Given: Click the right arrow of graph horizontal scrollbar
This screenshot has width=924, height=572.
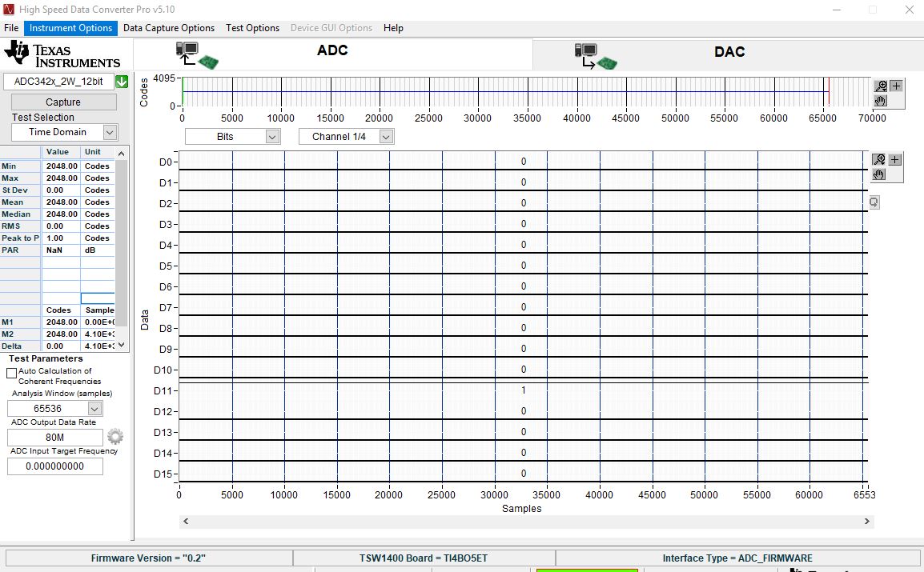Looking at the screenshot, I should [867, 522].
